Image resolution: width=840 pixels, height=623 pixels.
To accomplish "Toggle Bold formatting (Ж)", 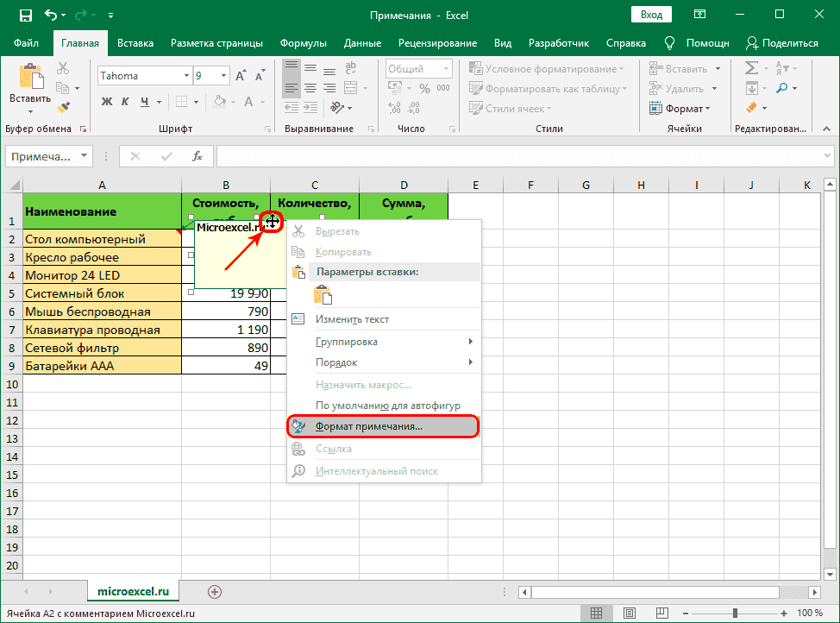I will [x=107, y=102].
